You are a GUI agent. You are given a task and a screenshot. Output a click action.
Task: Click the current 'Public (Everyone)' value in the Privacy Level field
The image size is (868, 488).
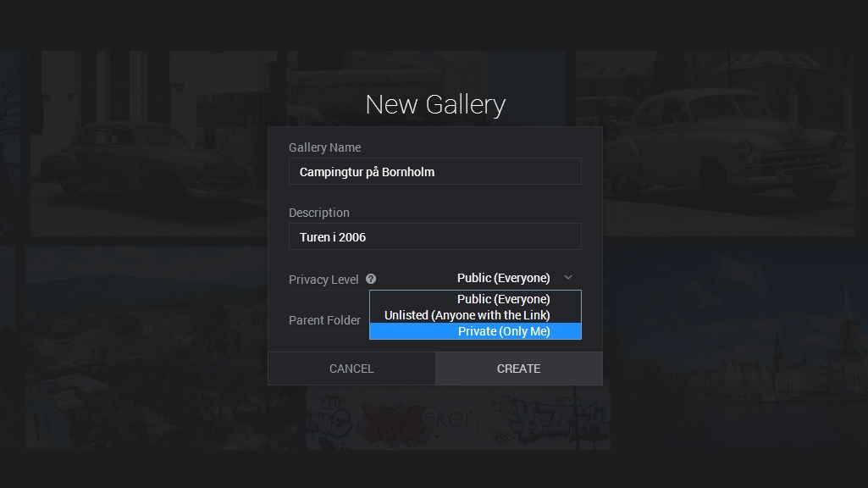[503, 278]
